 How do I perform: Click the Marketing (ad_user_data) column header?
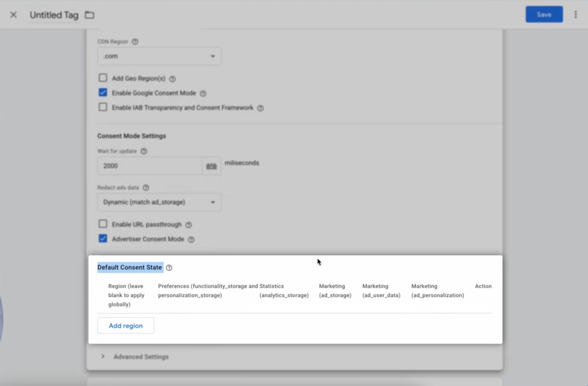381,291
